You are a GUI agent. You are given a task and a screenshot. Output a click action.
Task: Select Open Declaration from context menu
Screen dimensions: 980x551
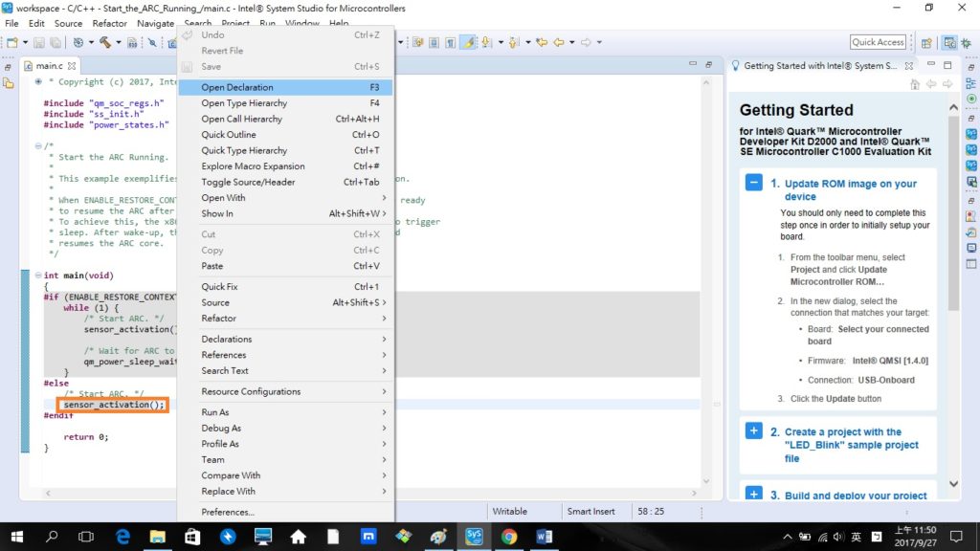tap(285, 87)
